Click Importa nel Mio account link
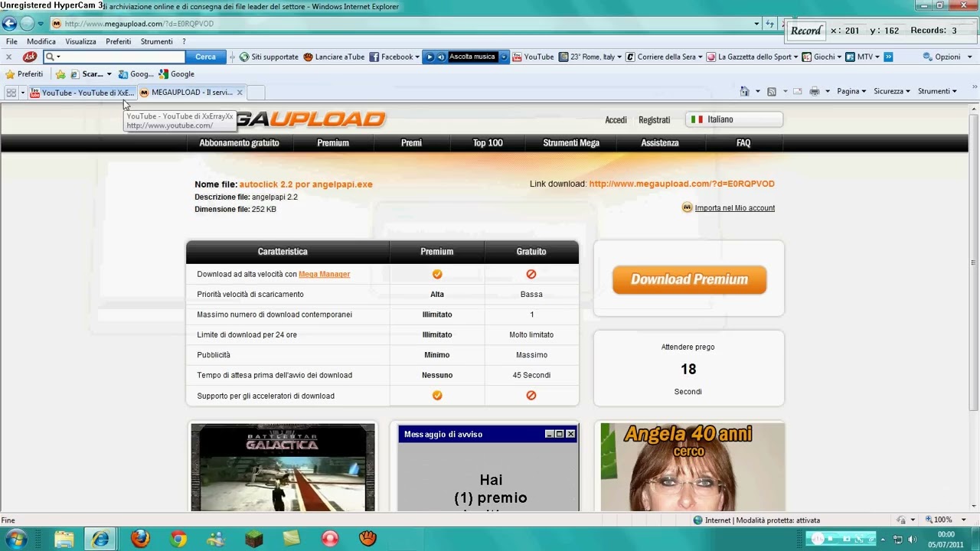This screenshot has width=980, height=551. [735, 208]
